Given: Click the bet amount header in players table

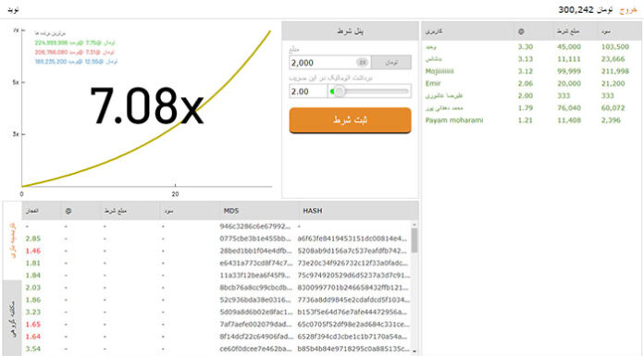Looking at the screenshot, I should point(567,31).
